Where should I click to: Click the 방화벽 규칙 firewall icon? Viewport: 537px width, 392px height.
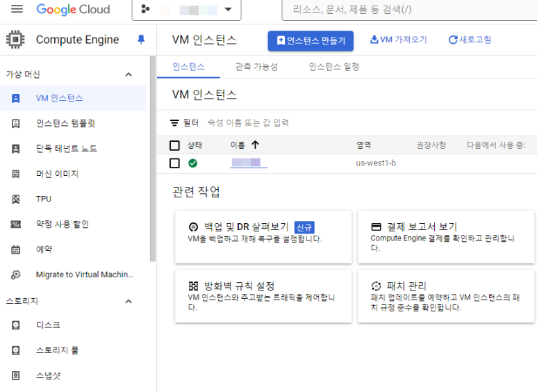pyautogui.click(x=194, y=286)
